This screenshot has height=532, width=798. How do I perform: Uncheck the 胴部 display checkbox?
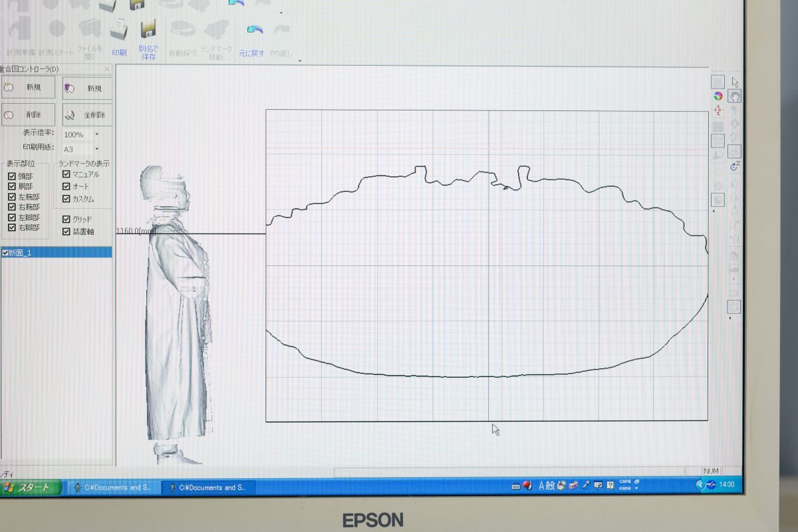tap(11, 187)
